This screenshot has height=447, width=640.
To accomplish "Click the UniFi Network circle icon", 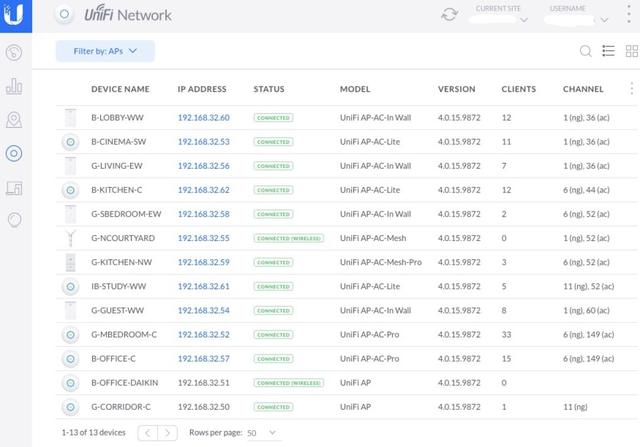I will pos(64,15).
